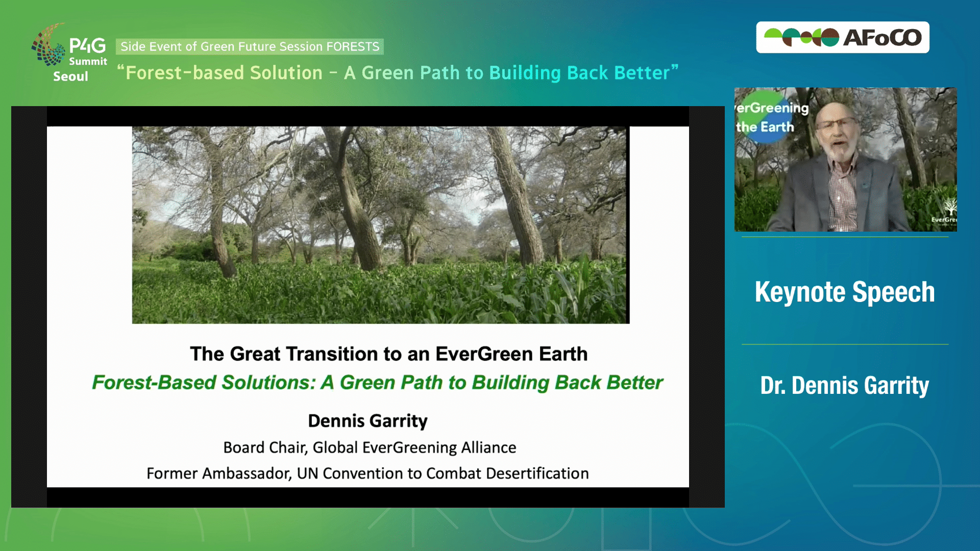Click the P4G Summit Seoul logo
Viewport: 980px width, 551px height.
pyautogui.click(x=69, y=53)
